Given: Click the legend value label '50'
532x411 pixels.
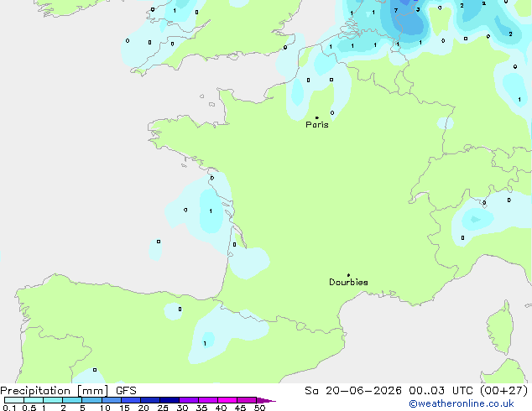Looking at the screenshot, I should coord(259,408).
